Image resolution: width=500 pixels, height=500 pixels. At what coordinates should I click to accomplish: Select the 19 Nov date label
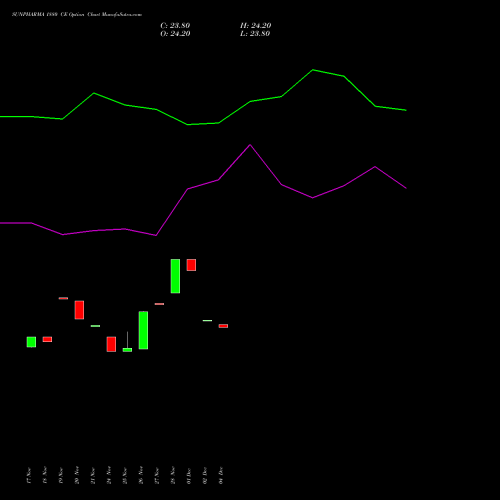tap(61, 475)
